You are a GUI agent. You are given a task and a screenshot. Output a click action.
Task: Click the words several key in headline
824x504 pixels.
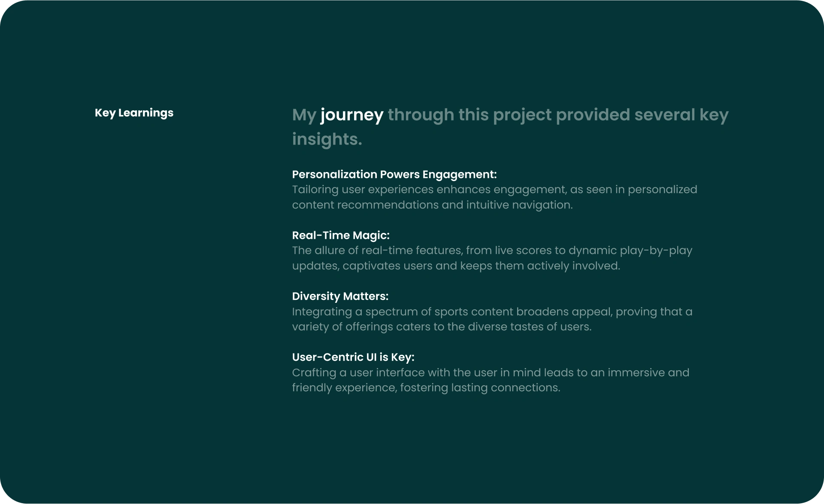tap(681, 115)
